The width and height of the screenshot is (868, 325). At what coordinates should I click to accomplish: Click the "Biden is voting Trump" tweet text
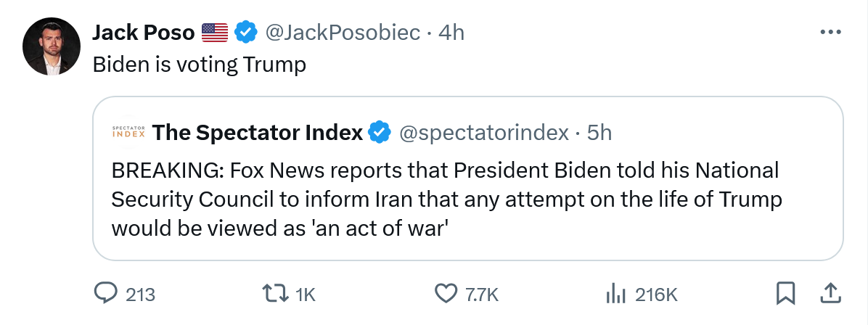(x=200, y=65)
